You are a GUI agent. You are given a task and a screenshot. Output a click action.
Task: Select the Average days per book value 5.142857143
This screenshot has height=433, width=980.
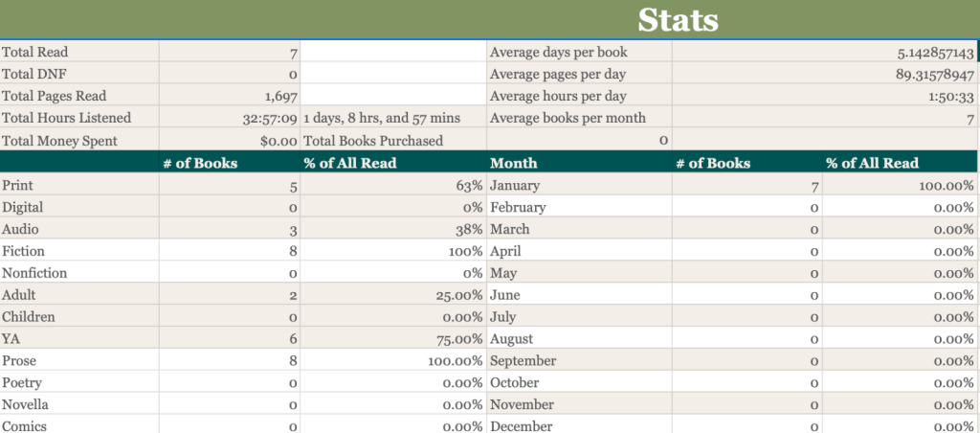pos(923,53)
